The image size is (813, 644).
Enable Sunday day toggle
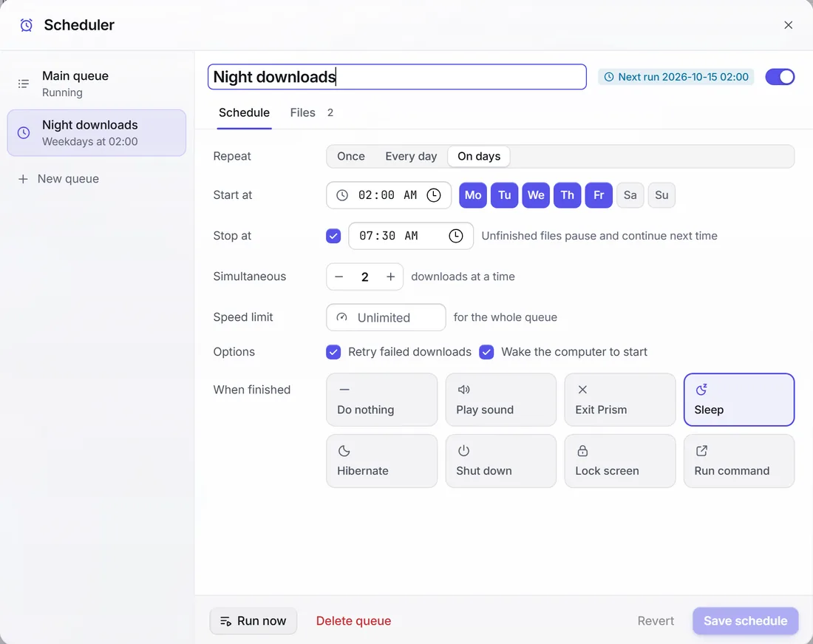pos(661,195)
